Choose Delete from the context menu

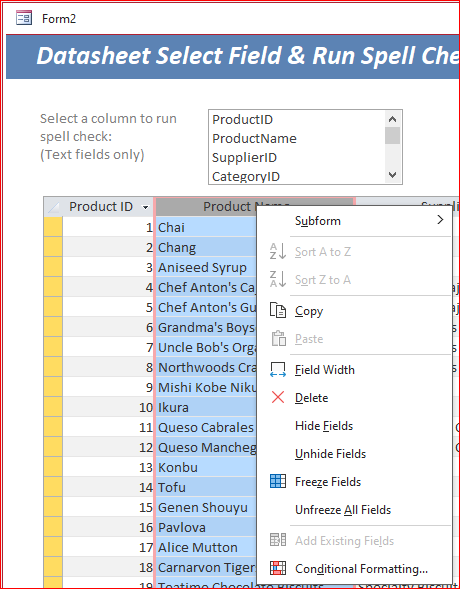click(x=355, y=397)
